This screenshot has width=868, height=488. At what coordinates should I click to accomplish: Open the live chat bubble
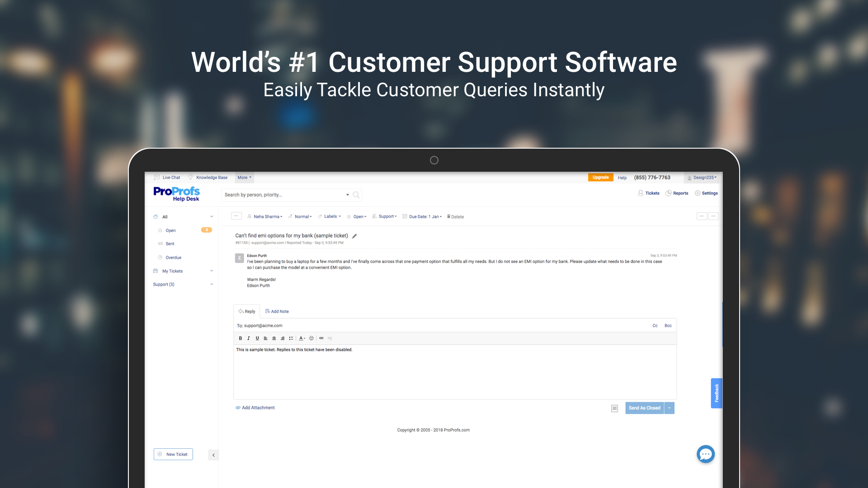pos(705,454)
